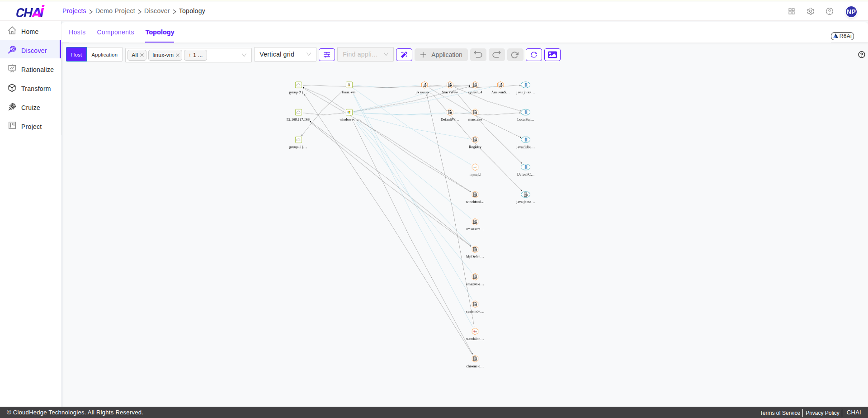Remove the linux-vm filter chip
The image size is (868, 418).
tap(178, 55)
